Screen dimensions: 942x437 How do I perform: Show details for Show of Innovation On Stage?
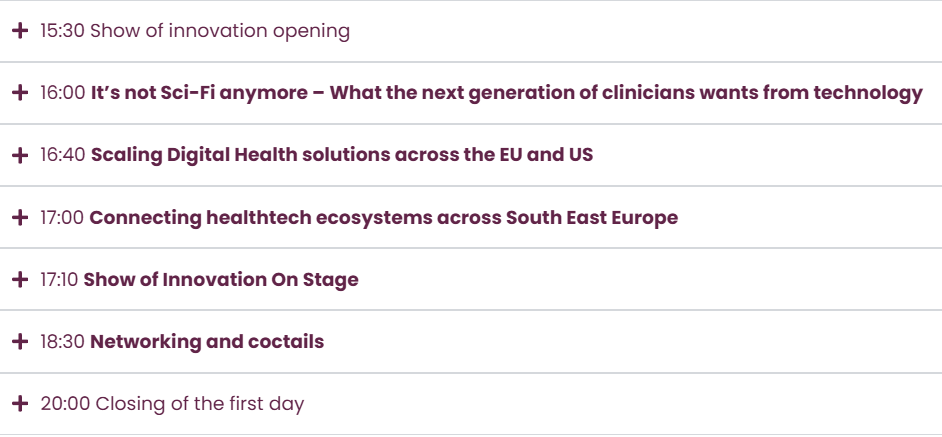click(220, 280)
